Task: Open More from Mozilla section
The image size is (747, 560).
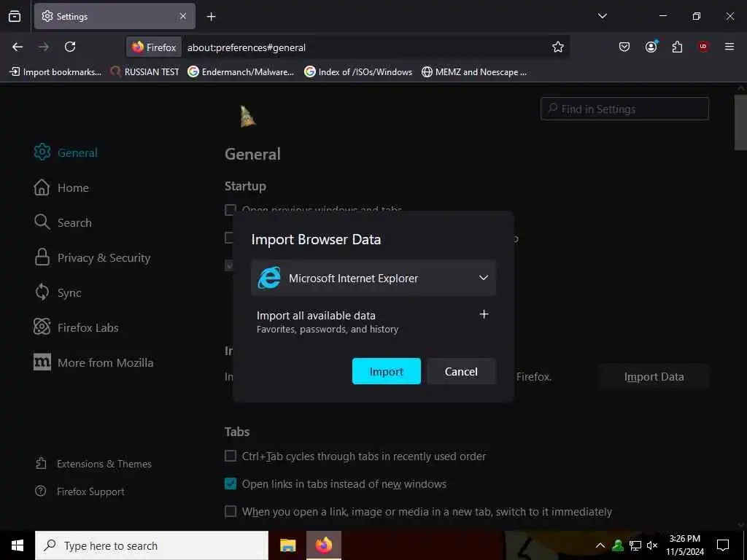Action: [x=93, y=362]
